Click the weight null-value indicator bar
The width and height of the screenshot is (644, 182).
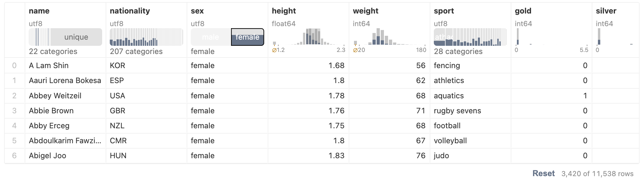pyautogui.click(x=355, y=43)
